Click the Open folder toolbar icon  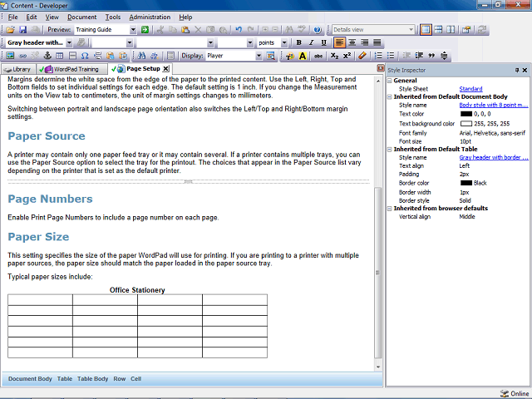pyautogui.click(x=10, y=30)
